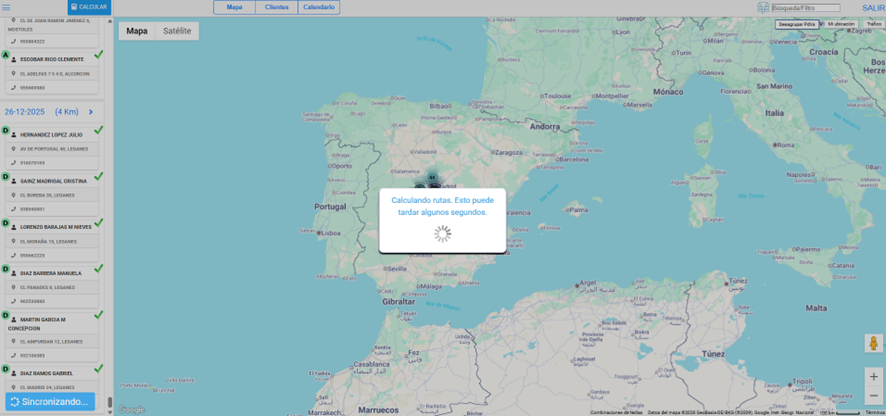Viewport: 886px width, 416px height.
Task: Click the 26-12-2025 date header
Action: [x=27, y=112]
